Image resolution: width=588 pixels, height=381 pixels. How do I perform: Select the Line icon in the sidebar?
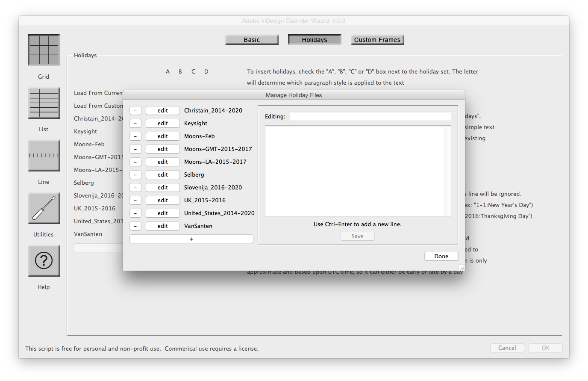point(43,156)
